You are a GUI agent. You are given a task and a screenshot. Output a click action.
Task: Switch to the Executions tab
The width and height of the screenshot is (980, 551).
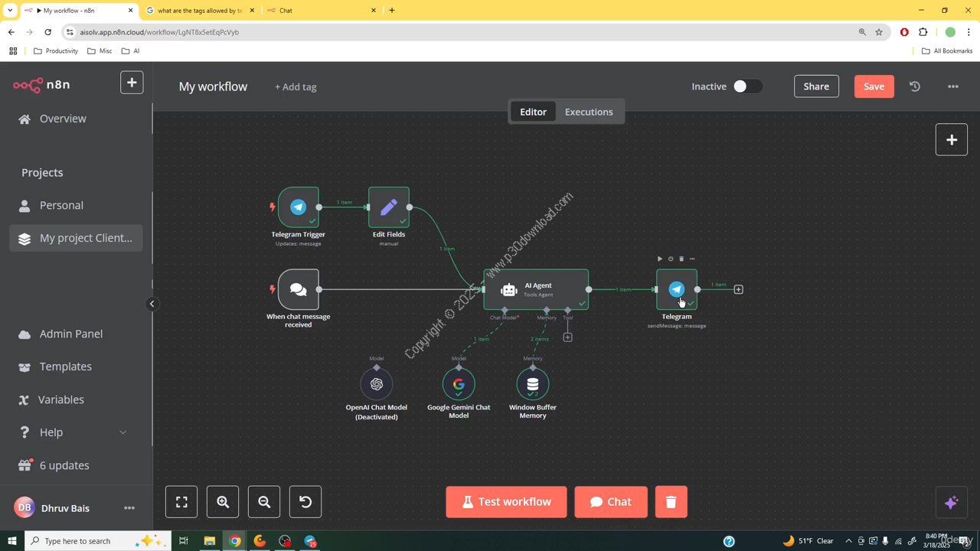point(589,112)
